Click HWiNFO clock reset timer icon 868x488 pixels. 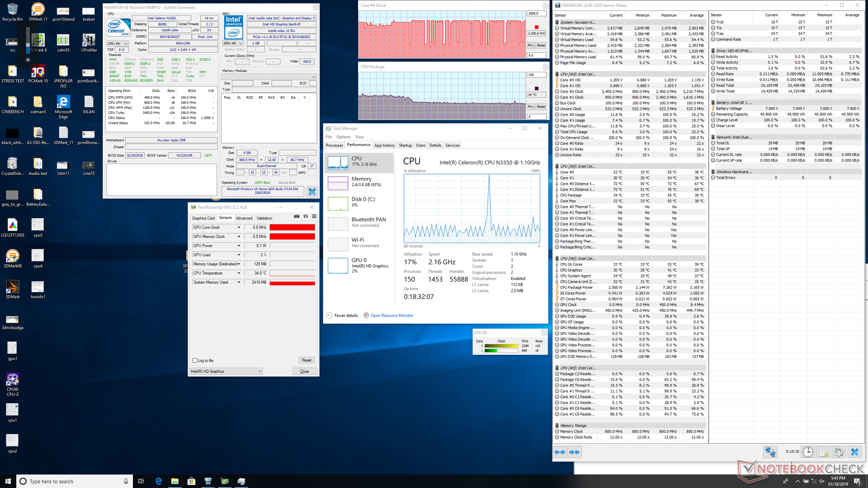pos(808,452)
